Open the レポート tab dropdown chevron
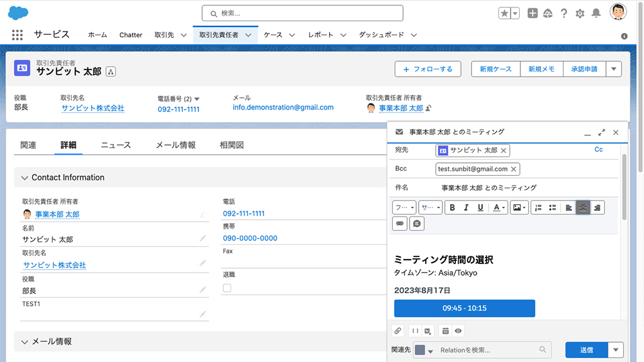 tap(343, 35)
